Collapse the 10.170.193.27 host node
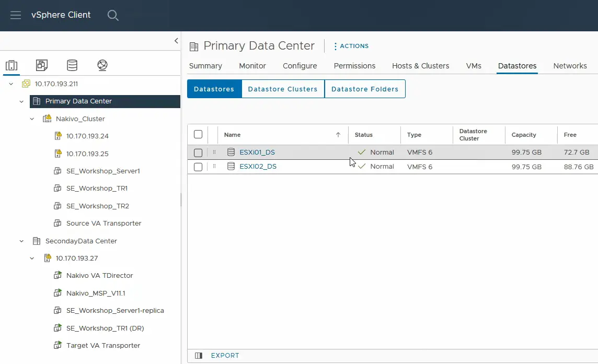Image resolution: width=598 pixels, height=364 pixels. pos(32,259)
